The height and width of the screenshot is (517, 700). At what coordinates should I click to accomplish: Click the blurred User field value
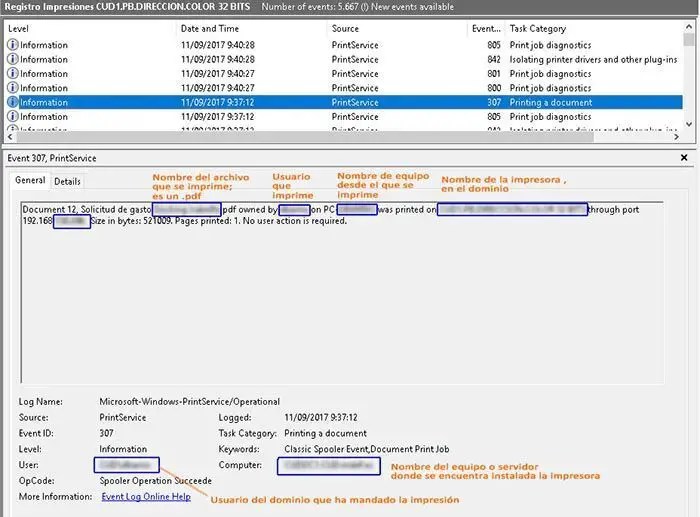[127, 465]
